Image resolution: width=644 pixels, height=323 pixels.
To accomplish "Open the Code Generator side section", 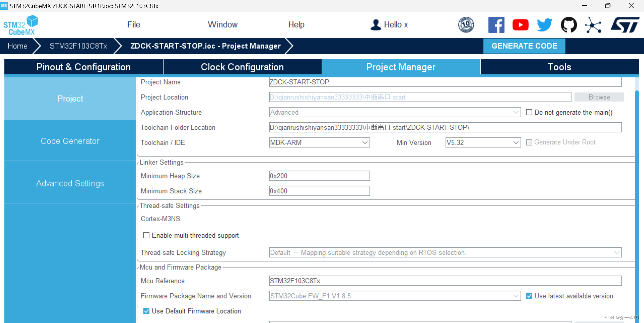I will click(70, 141).
